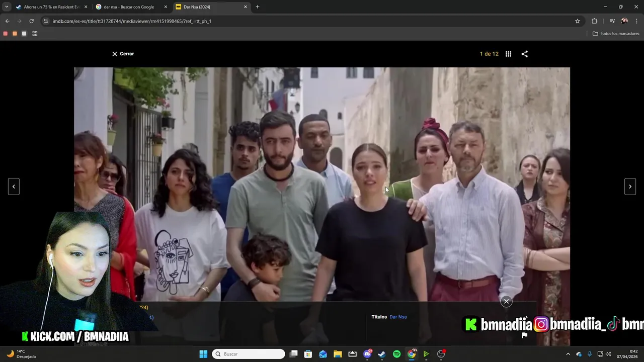Open the photo gallery grid view
This screenshot has height=362, width=644.
[508, 54]
